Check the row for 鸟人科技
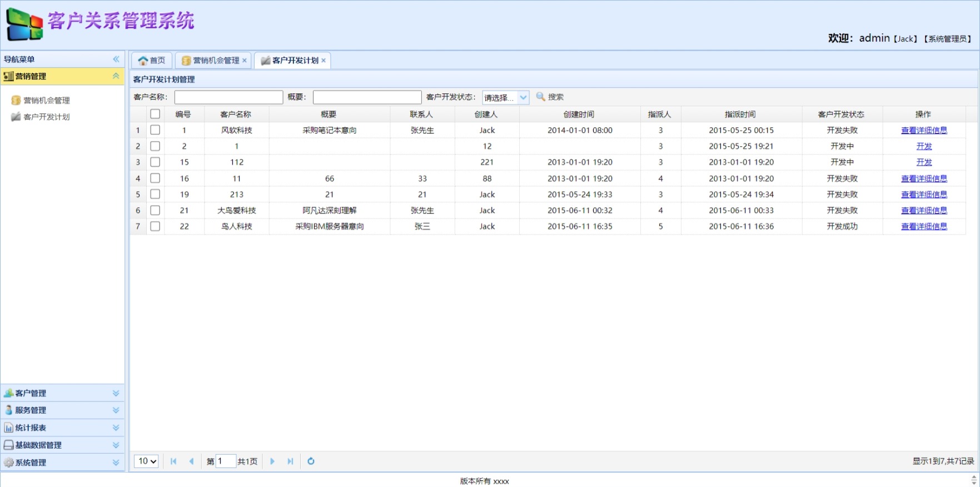This screenshot has width=980, height=487. 155,226
